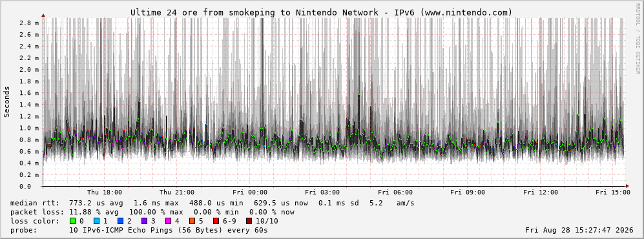Click the Fri 12:00 time axis label
This screenshot has height=239, width=644.
(541, 192)
